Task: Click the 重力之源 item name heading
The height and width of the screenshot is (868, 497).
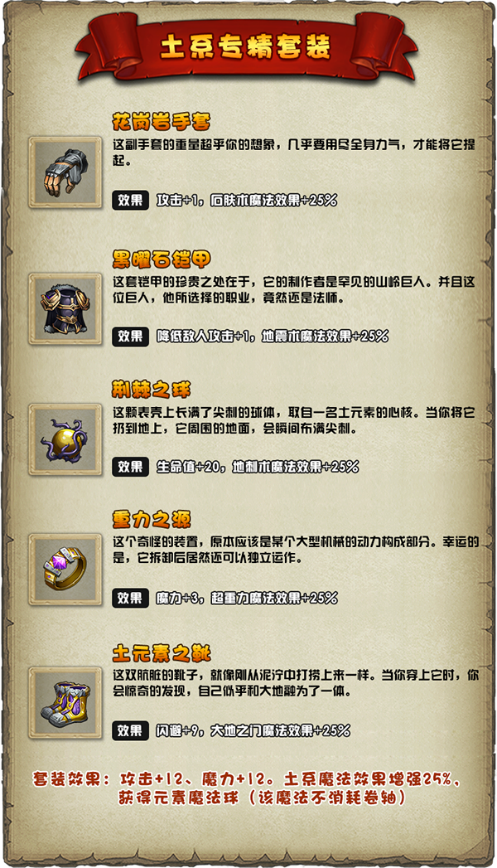Action: [x=152, y=520]
